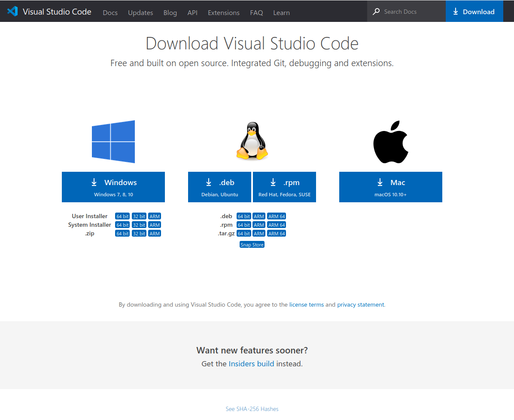Click the Linux penguin logo
Screen dimensions: 514x420
point(252,141)
